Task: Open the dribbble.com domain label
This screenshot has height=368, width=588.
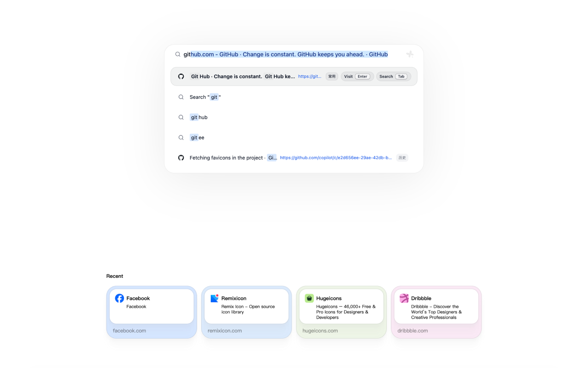Action: click(413, 331)
